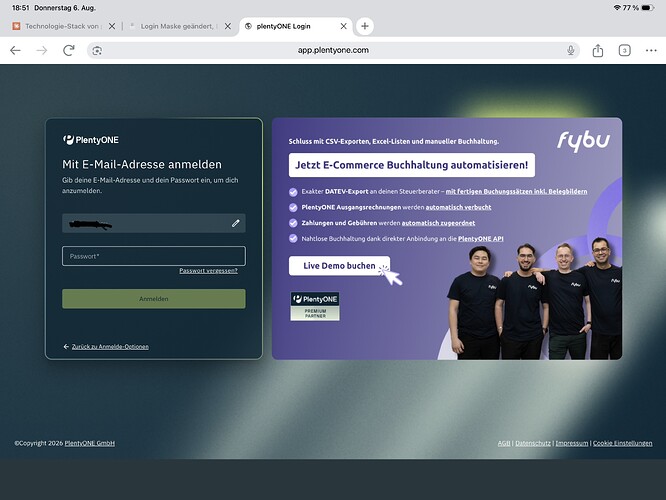Viewport: 666px width, 500px height.
Task: Reload the page with the refresh icon
Action: [x=69, y=51]
